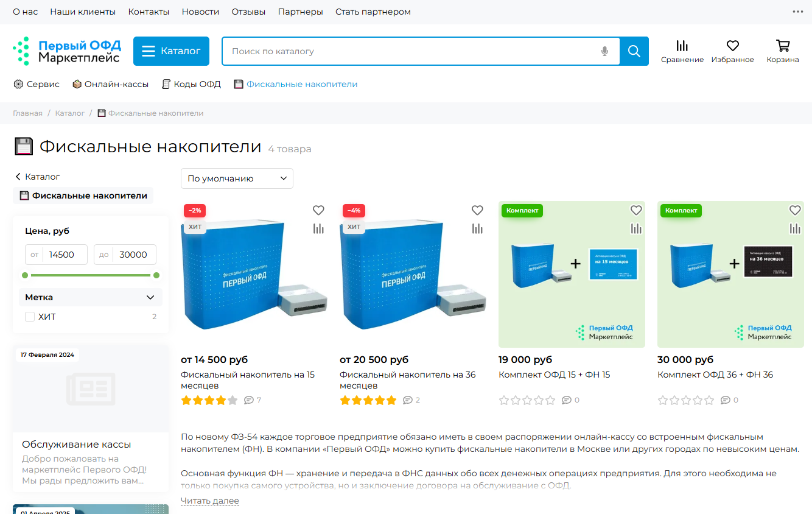Add Фискальный накопитель на 36 месяцев to comparison
This screenshot has width=812, height=514.
click(477, 228)
